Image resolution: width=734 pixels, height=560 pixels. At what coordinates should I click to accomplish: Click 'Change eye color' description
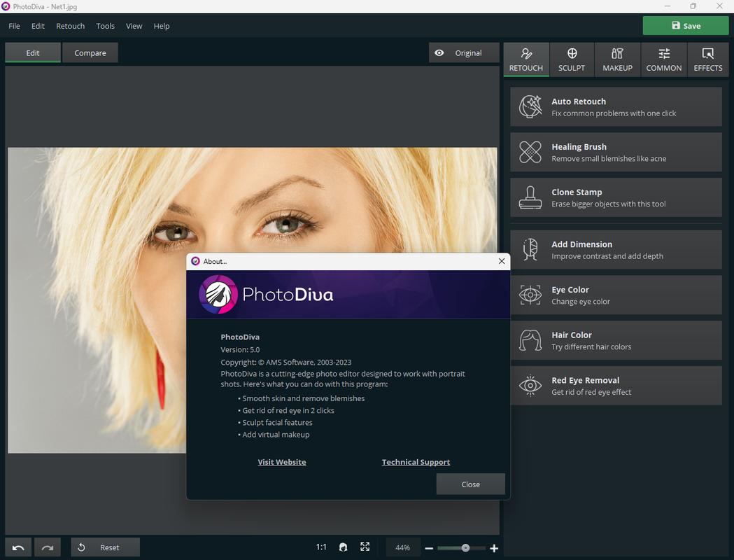581,302
